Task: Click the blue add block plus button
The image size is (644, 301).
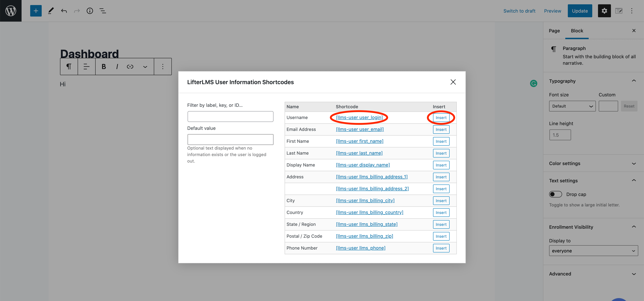Action: pos(36,11)
